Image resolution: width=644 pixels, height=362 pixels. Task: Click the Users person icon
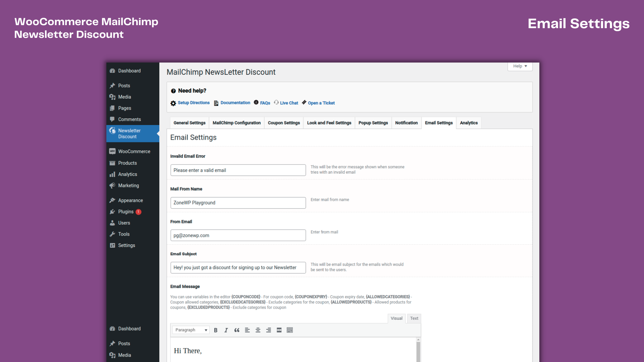(x=112, y=223)
